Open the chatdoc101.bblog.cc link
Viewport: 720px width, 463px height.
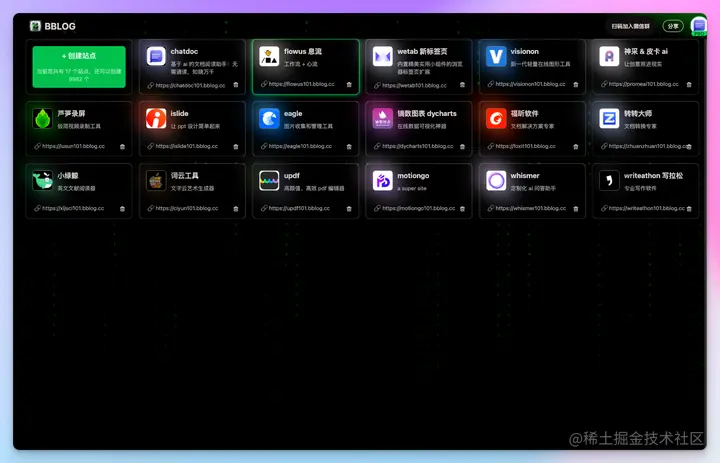coord(190,85)
